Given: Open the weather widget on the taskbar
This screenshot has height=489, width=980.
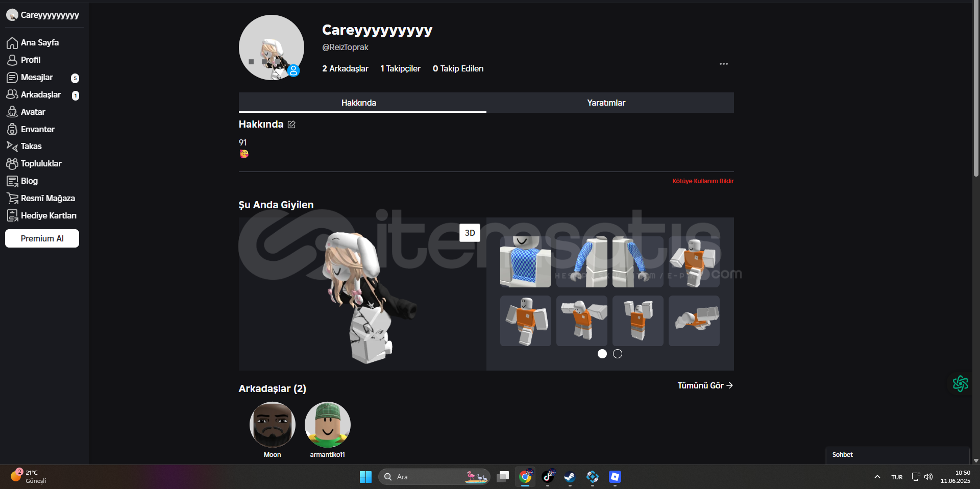Looking at the screenshot, I should point(30,476).
